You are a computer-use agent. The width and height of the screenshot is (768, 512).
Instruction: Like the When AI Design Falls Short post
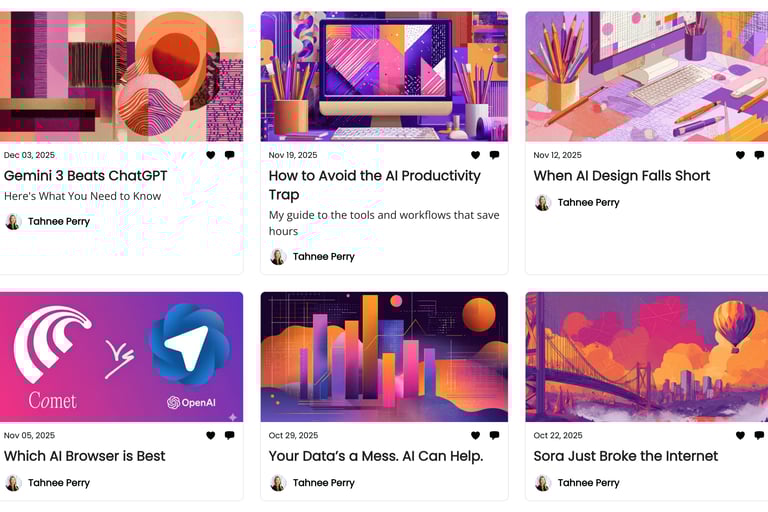[x=740, y=155]
